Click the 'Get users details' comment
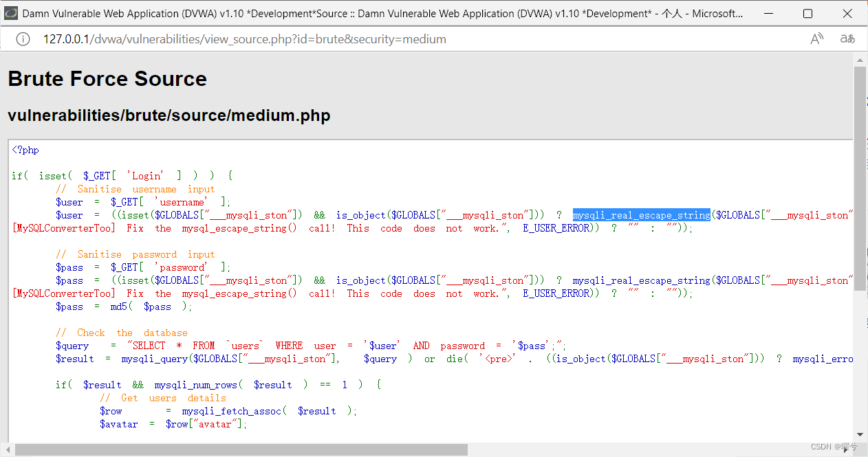Screen dimensions: 868x457 [163, 398]
